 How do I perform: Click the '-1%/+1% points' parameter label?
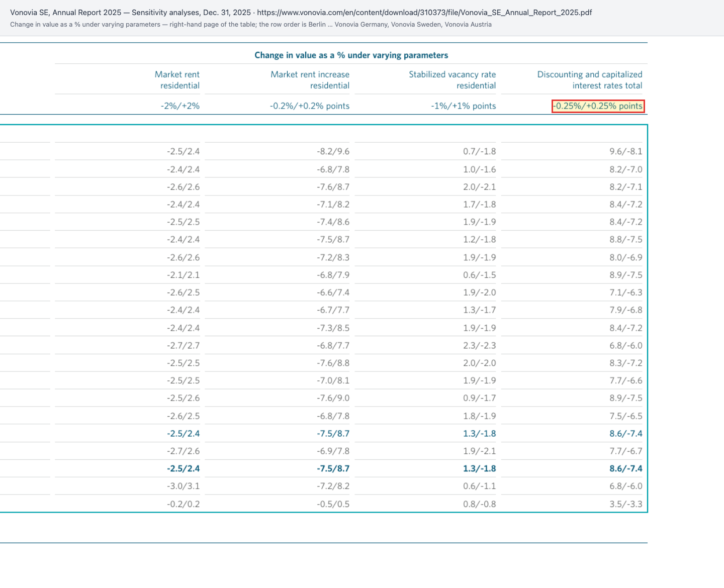click(464, 106)
